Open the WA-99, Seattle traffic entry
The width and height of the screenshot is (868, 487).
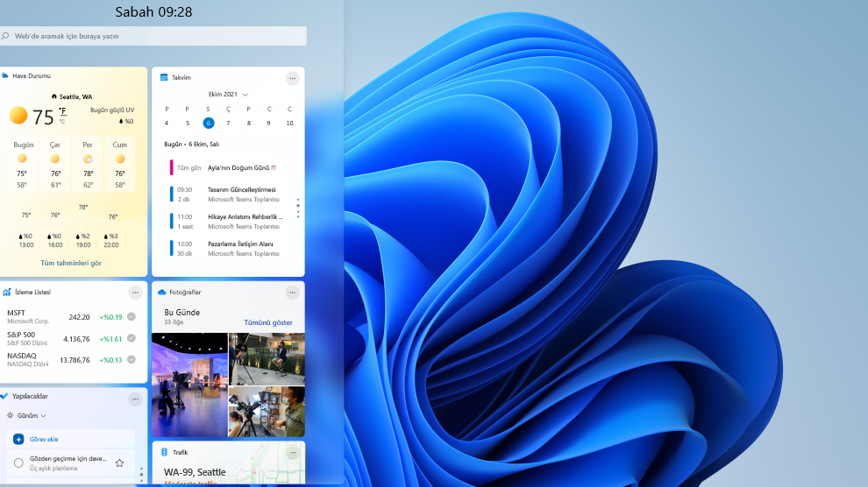(x=195, y=472)
